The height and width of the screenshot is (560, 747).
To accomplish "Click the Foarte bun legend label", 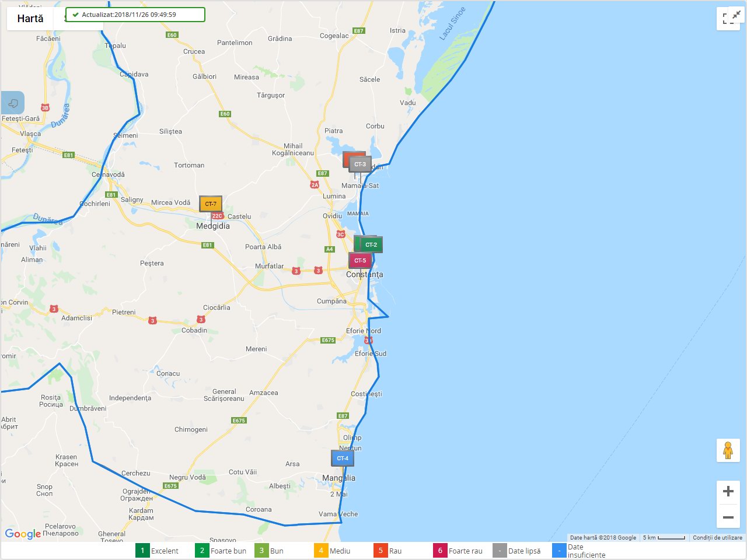I will (x=228, y=551).
